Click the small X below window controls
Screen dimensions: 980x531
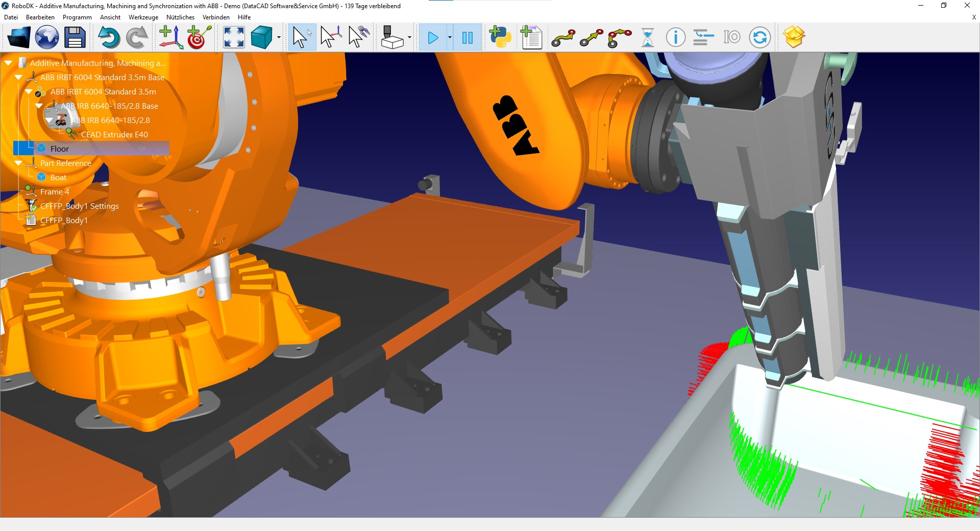click(x=974, y=17)
